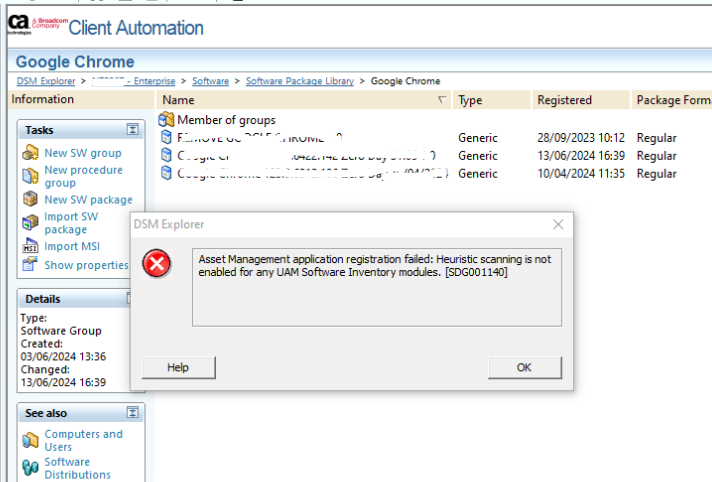Navigate to the Software breadcrumb link
This screenshot has width=712, height=482.
tap(209, 81)
